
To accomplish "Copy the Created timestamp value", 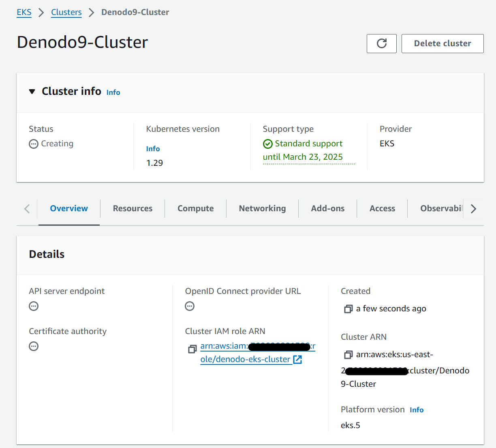I will click(x=348, y=309).
